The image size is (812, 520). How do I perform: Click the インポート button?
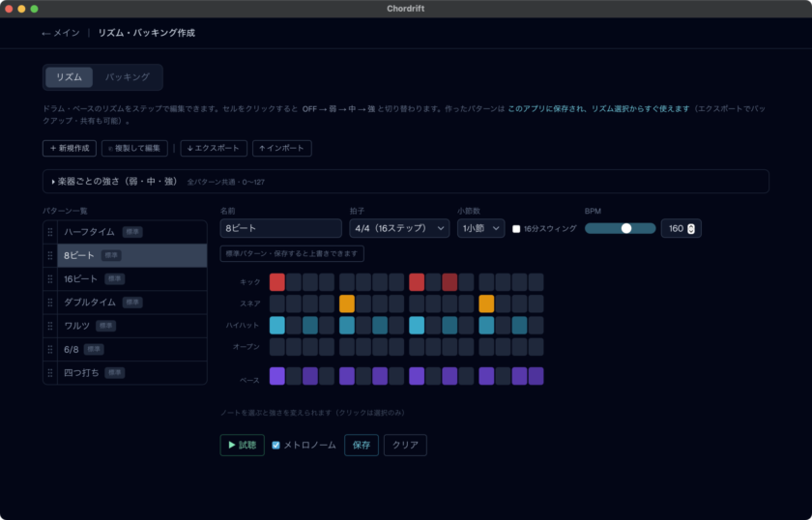[x=281, y=148]
